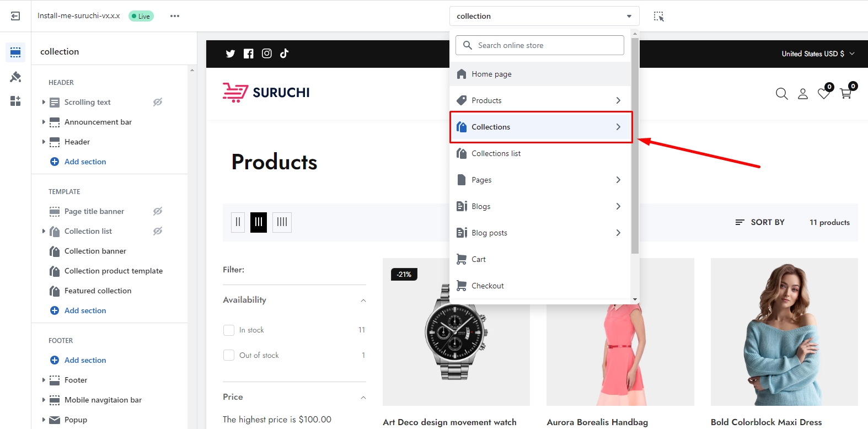This screenshot has height=429, width=868.
Task: Click the exit editor icon
Action: point(15,16)
